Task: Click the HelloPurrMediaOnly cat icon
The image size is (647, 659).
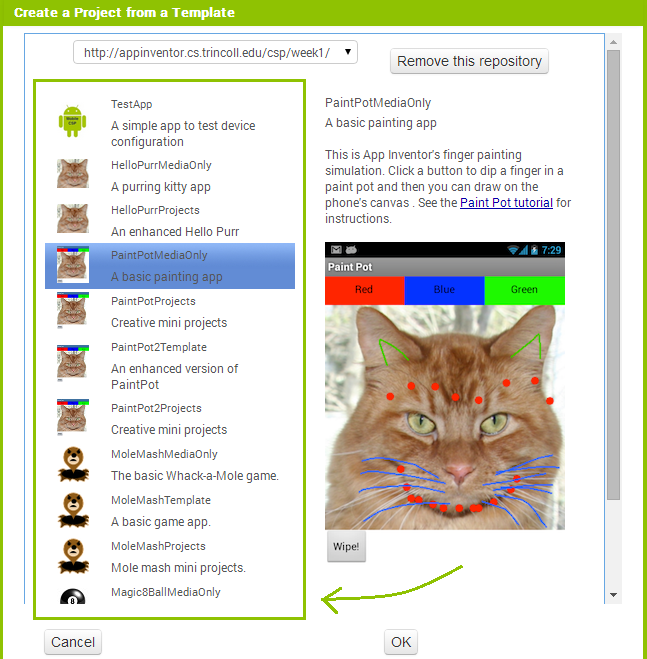Action: click(73, 173)
